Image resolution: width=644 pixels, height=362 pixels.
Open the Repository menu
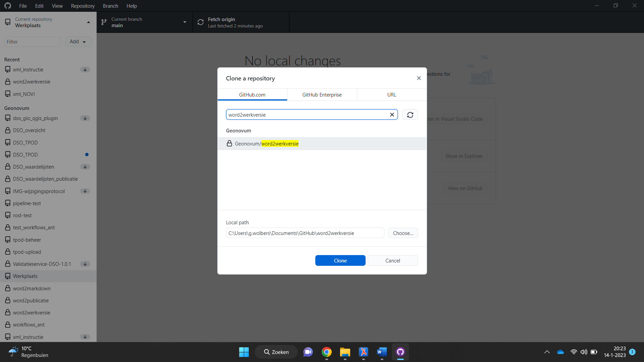click(83, 6)
